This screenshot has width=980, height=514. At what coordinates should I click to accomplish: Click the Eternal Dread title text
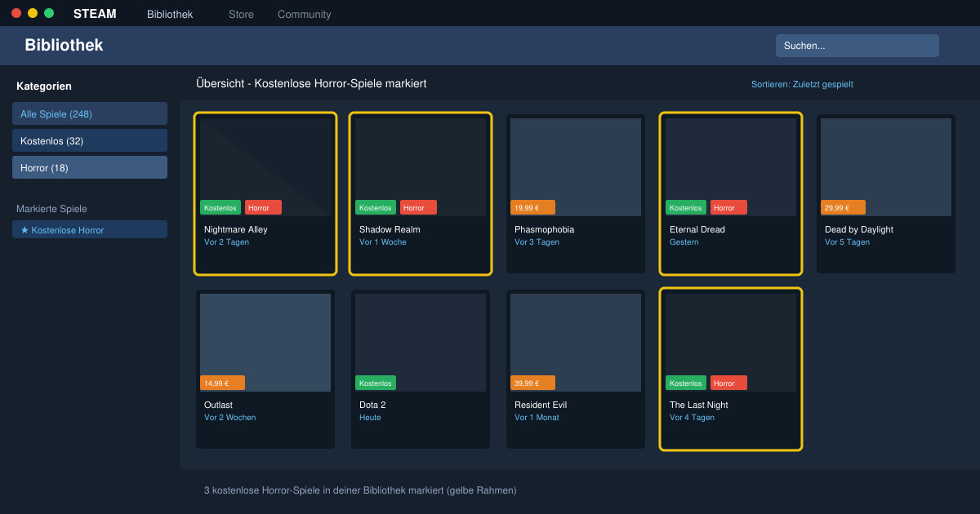coord(697,229)
